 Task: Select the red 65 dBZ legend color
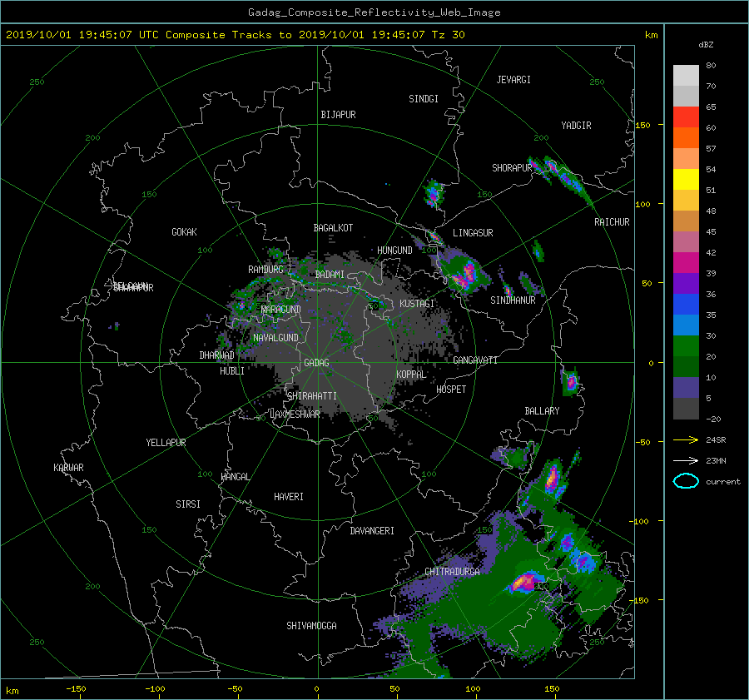point(686,117)
